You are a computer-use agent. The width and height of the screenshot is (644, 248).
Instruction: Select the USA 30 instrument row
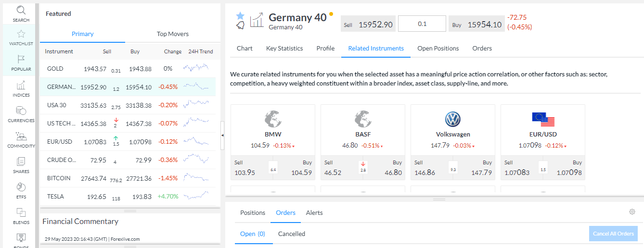point(128,105)
